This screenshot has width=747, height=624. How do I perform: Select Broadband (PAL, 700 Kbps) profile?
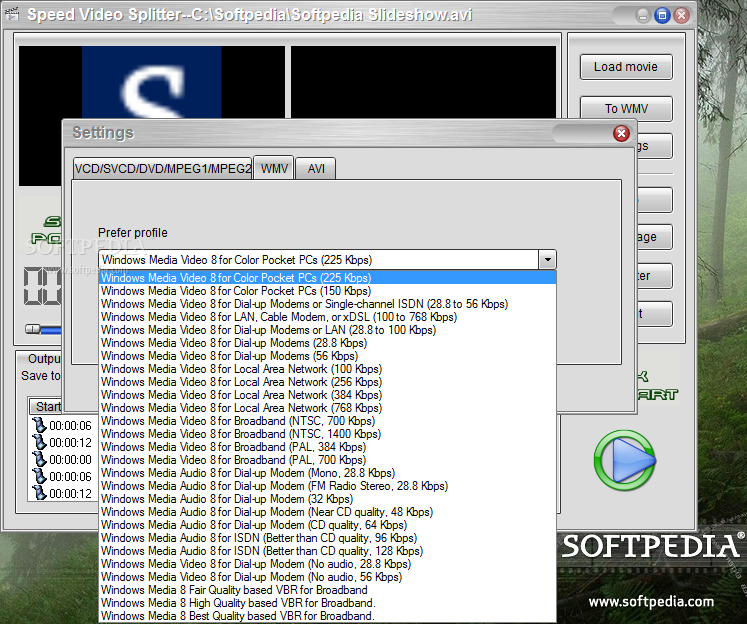coord(327,460)
